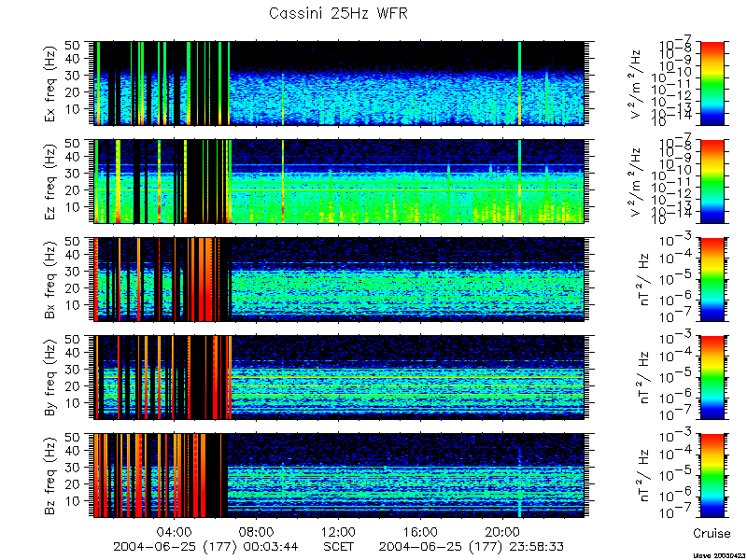Click the 'Cruise' label at bottom right
The image size is (747, 560).
(712, 533)
